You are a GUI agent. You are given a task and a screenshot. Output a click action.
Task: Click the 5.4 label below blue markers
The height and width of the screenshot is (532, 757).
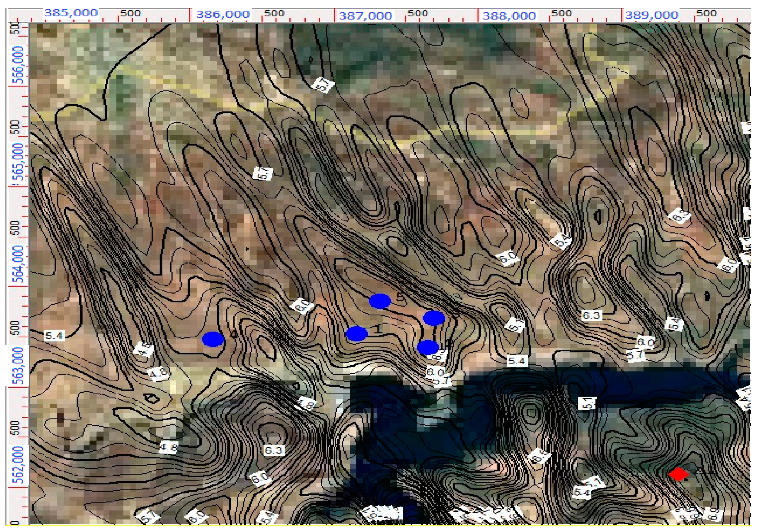[x=517, y=361]
